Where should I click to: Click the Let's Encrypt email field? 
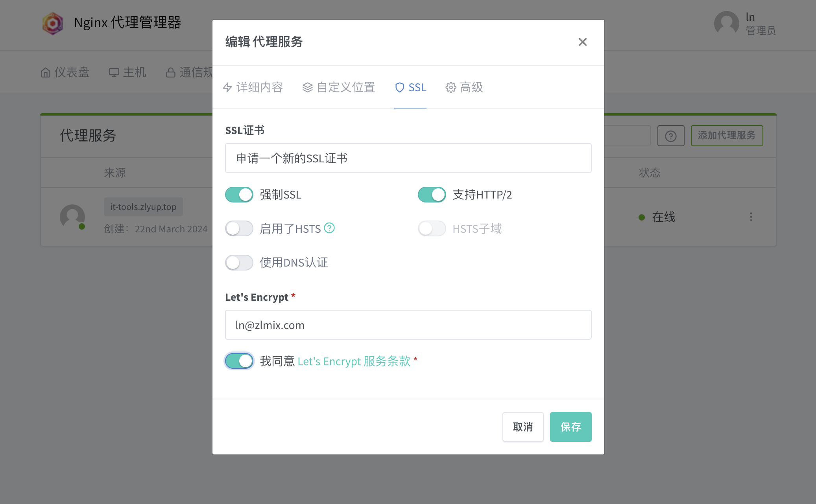(x=408, y=325)
